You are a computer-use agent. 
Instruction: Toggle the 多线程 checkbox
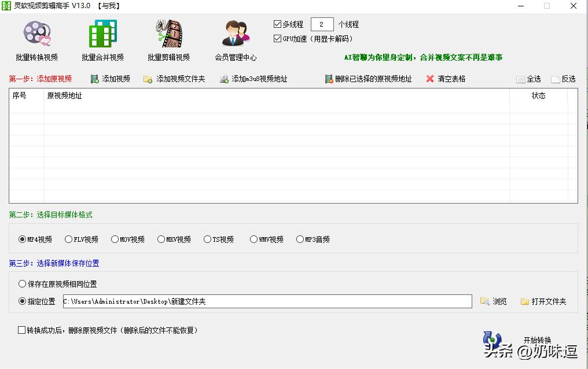tap(278, 24)
